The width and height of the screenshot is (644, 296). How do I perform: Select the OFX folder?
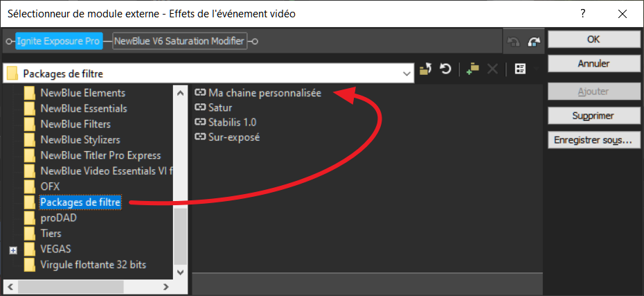point(50,186)
